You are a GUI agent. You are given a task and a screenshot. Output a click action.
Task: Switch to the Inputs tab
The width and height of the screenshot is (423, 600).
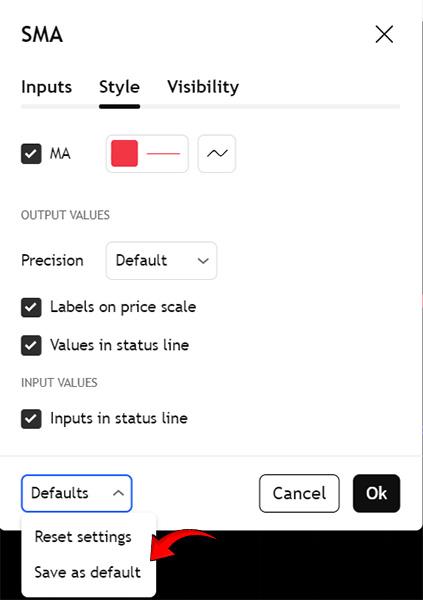point(46,87)
